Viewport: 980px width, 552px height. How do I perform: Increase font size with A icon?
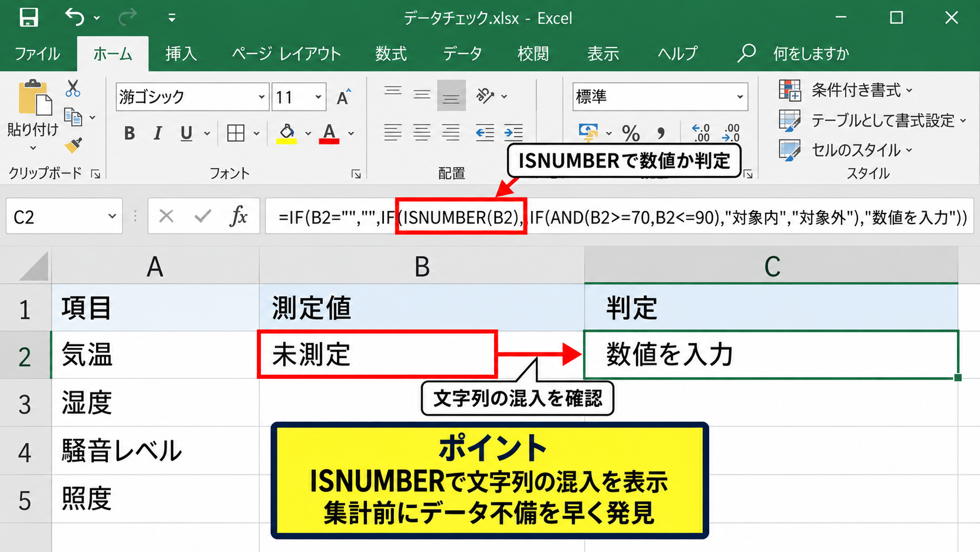344,97
